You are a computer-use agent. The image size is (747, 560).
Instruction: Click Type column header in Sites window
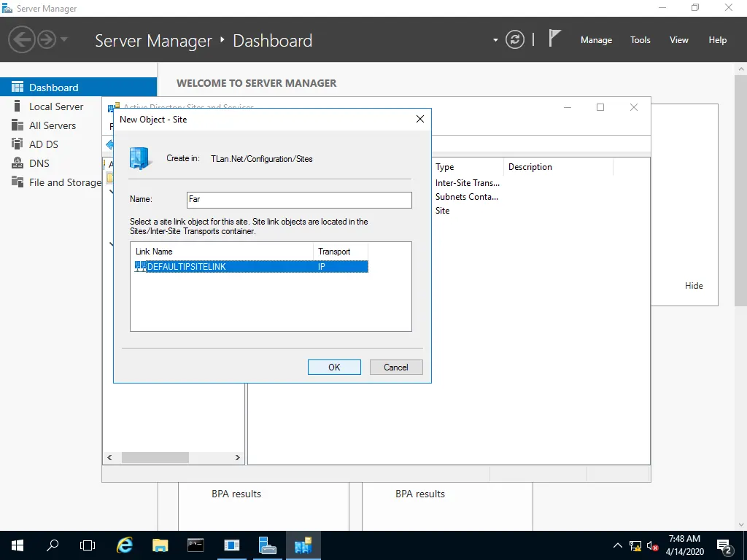468,167
